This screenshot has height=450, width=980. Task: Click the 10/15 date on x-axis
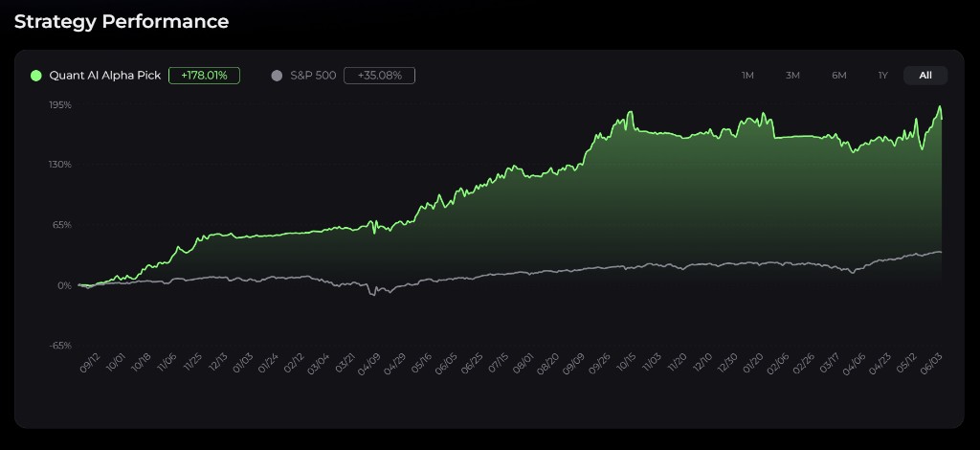625,364
